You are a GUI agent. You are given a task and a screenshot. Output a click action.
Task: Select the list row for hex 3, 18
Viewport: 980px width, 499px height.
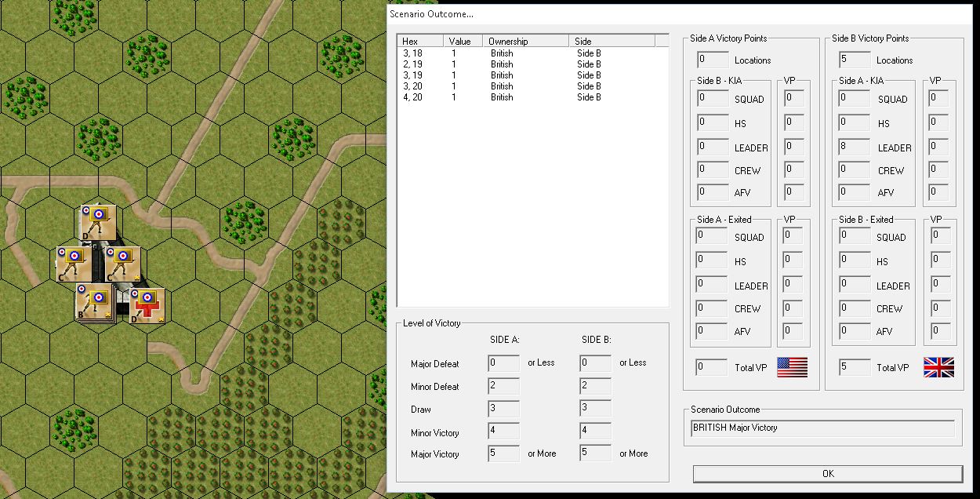point(533,53)
